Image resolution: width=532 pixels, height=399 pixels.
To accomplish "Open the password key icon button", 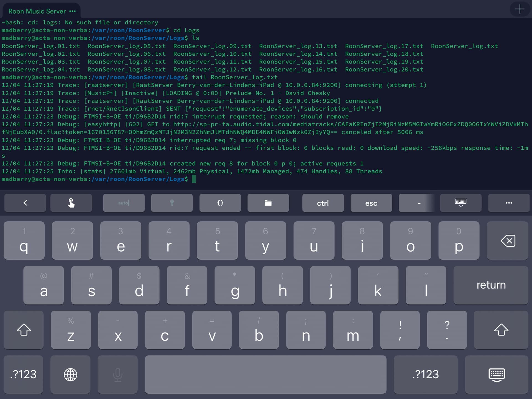I will pyautogui.click(x=172, y=203).
